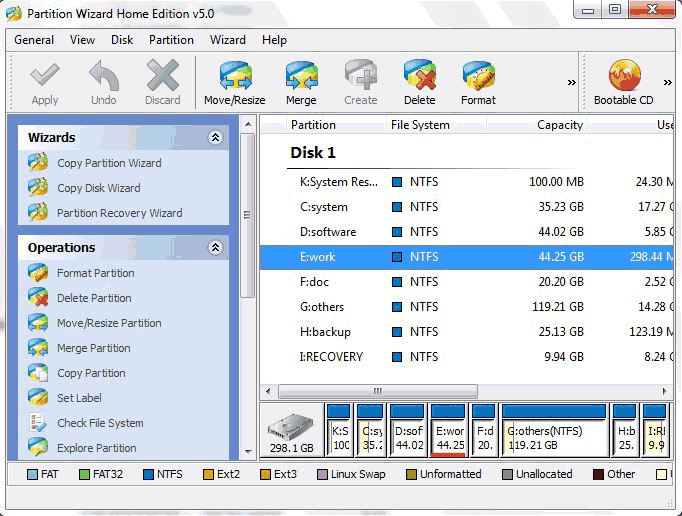The height and width of the screenshot is (516, 682).
Task: Click the Disk 1 heading
Action: click(x=313, y=153)
